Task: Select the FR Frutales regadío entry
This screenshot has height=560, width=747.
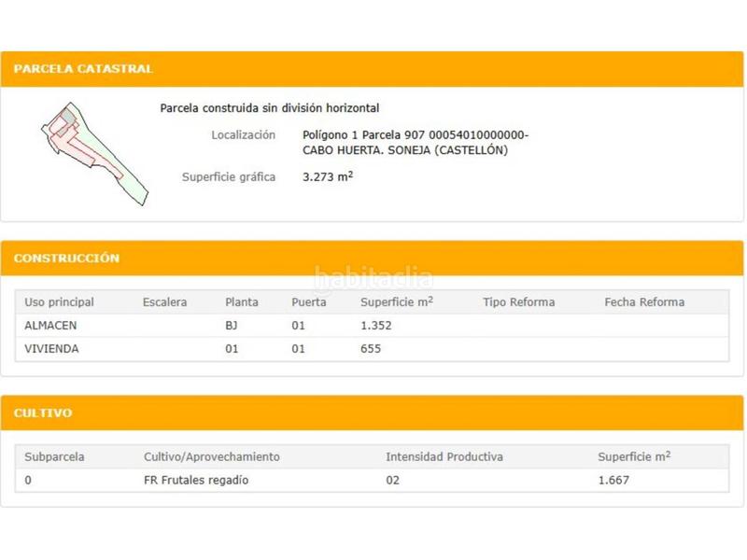Action: point(196,481)
